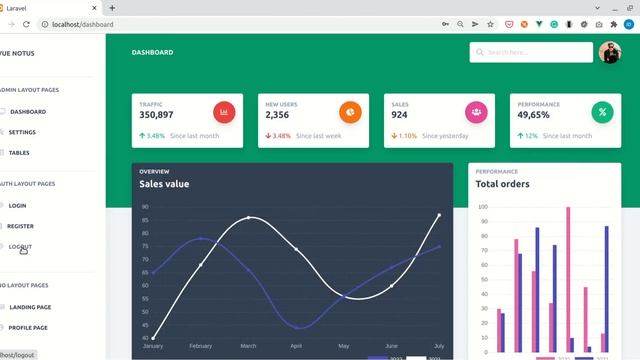640x360 pixels.
Task: Click the purple legend swatch in Sales chart
Action: tap(378, 358)
